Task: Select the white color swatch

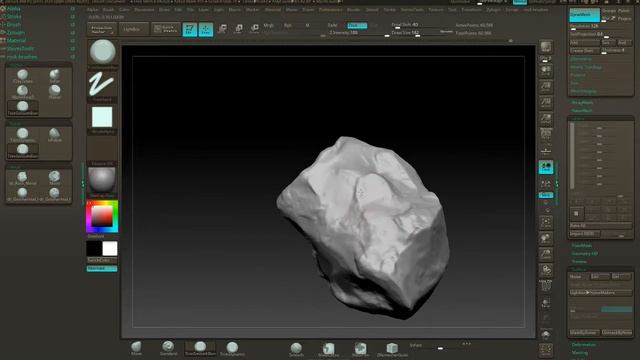Action: coord(110,249)
